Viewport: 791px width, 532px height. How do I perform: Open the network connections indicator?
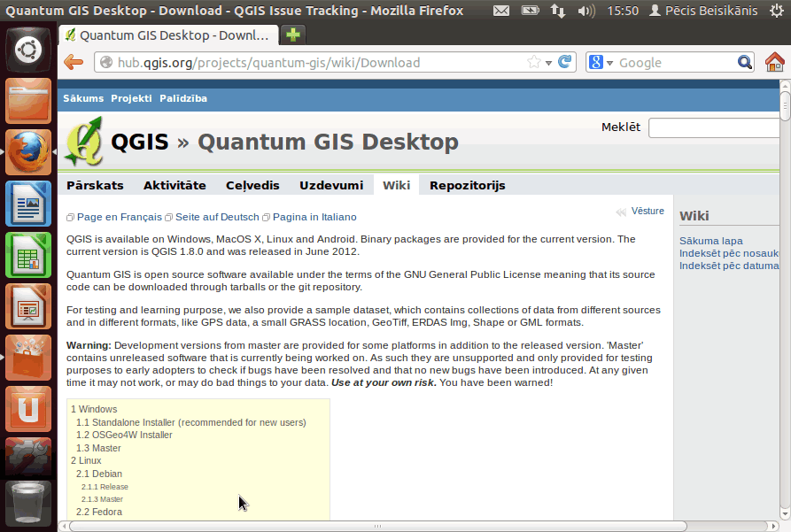[x=558, y=11]
